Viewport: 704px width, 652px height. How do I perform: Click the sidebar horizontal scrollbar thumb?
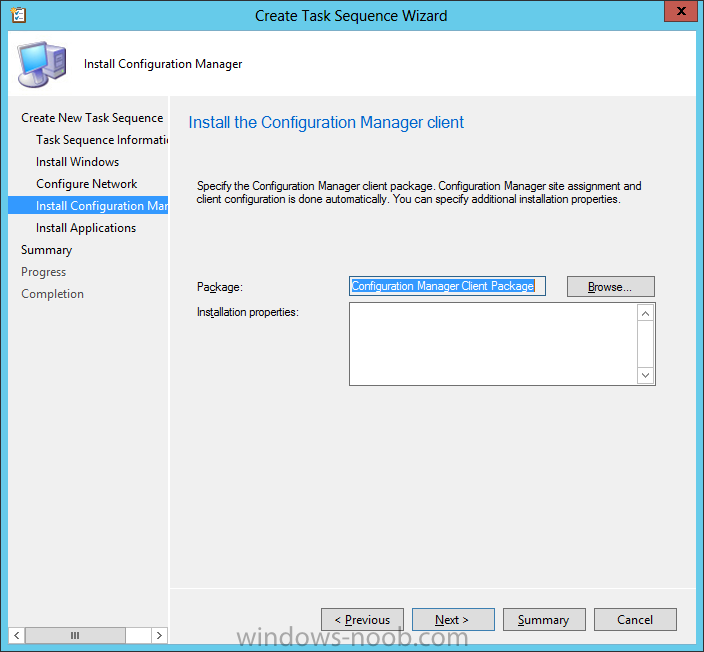[75, 635]
